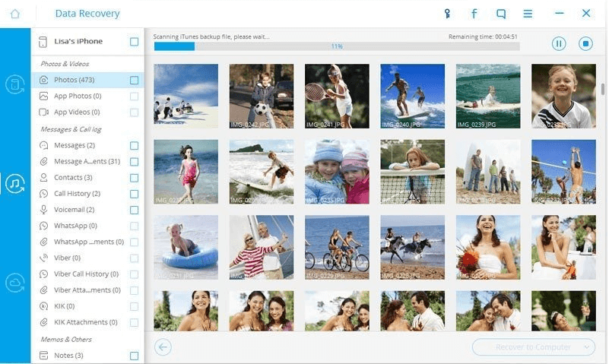
Task: Click the App Photos picture icon
Action: pyautogui.click(x=43, y=96)
